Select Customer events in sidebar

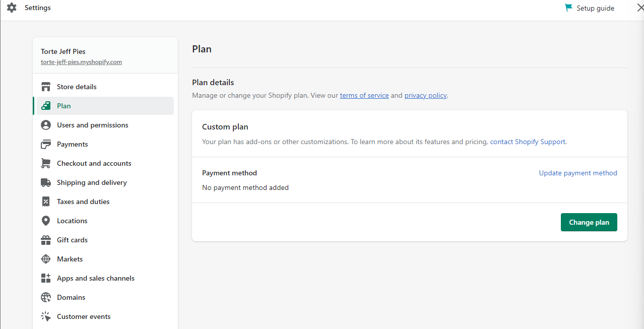105,316
